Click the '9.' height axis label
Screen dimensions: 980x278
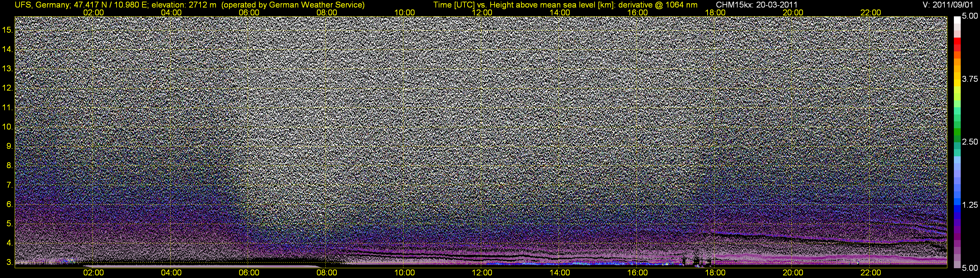pyautogui.click(x=9, y=146)
